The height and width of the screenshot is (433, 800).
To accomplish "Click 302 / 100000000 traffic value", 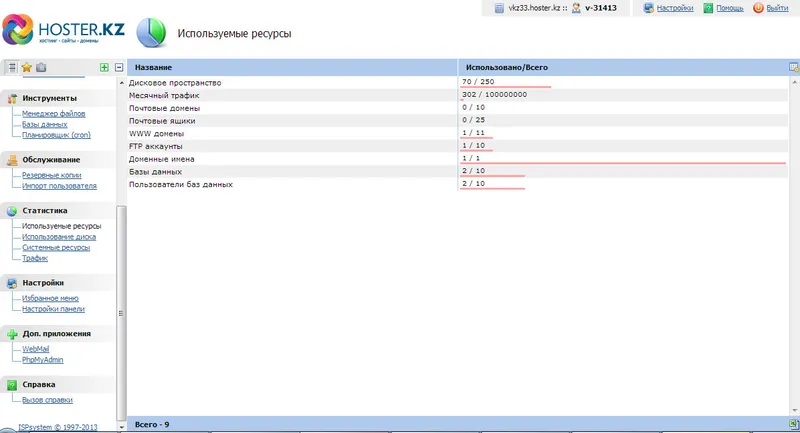I will point(494,94).
